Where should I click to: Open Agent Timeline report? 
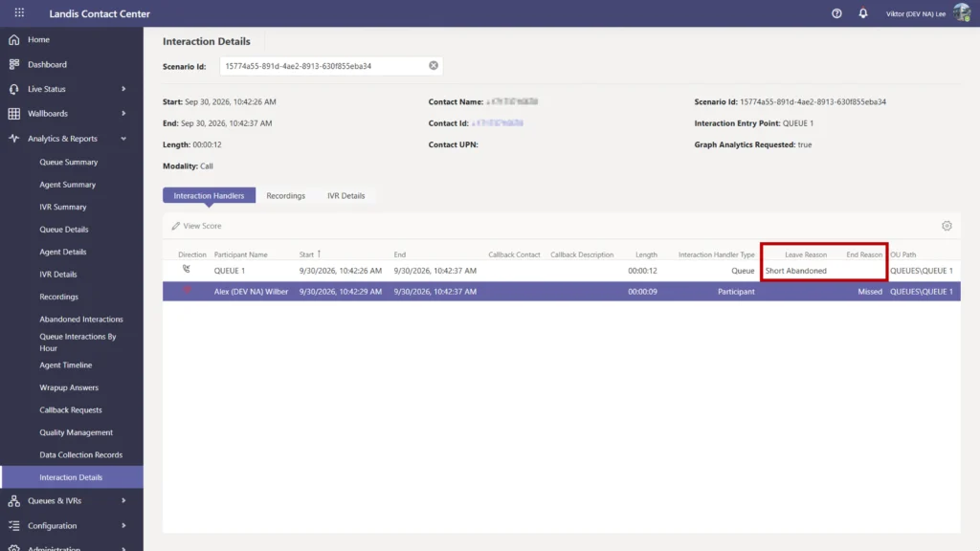click(66, 364)
